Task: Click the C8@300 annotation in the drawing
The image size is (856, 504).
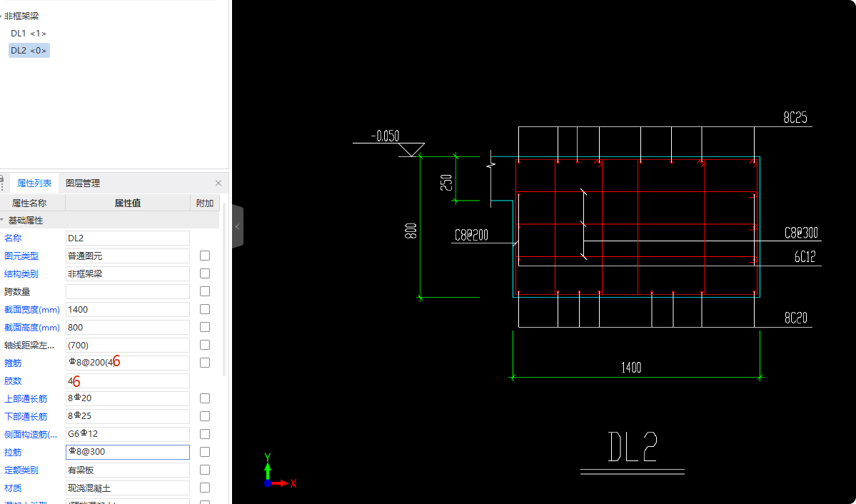Action: tap(802, 233)
